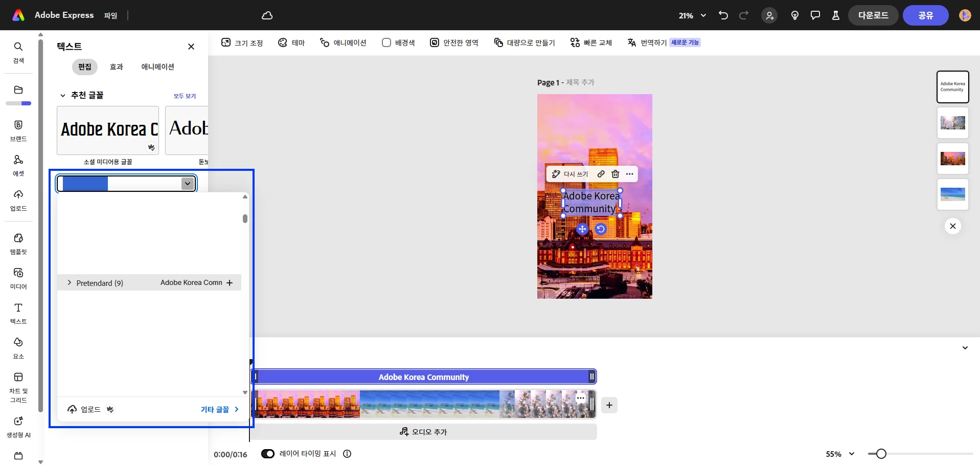The image size is (980, 466).
Task: Click the Share (공유) button
Action: click(926, 15)
